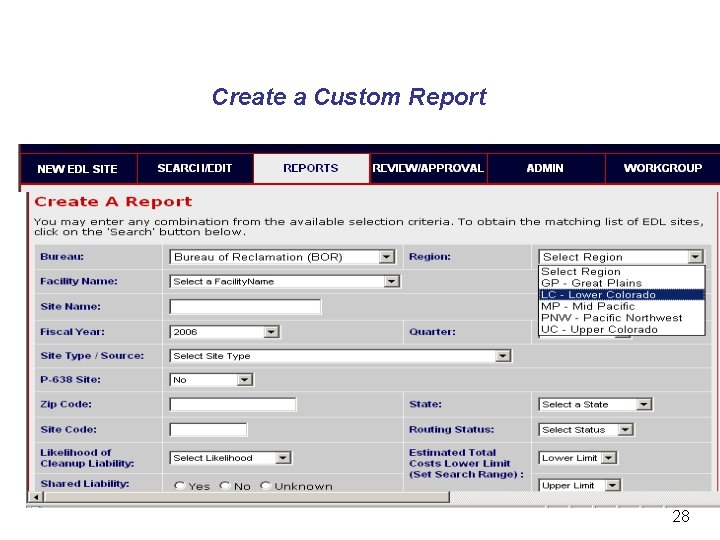The image size is (720, 540).
Task: Open the Select a State dropdown
Action: coord(595,405)
